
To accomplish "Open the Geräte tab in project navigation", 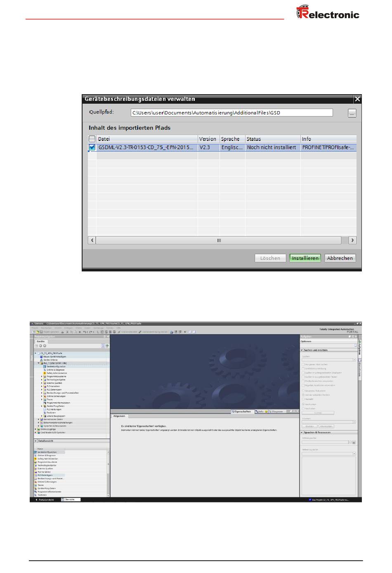I will (41, 341).
